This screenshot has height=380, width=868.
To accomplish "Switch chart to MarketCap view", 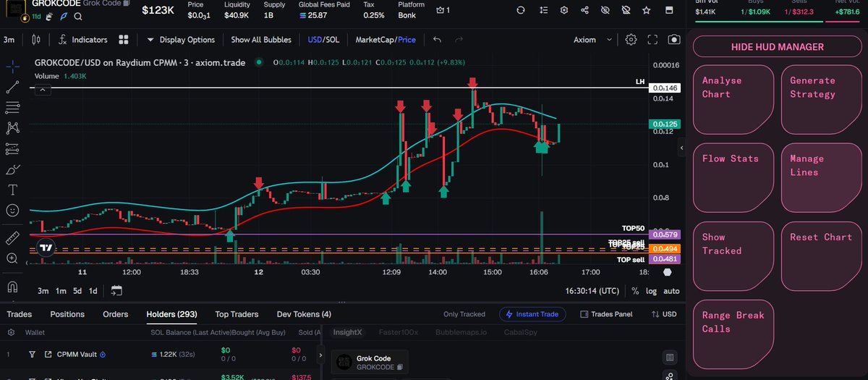I will point(374,40).
